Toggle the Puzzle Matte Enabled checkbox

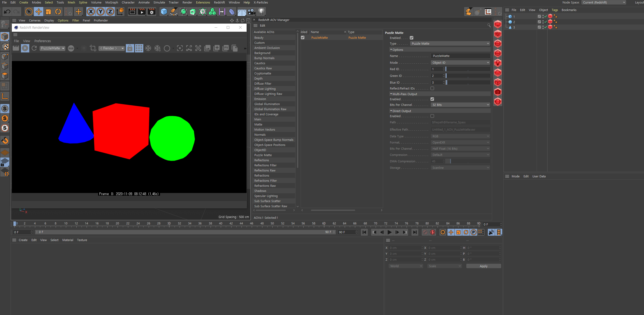coord(411,38)
